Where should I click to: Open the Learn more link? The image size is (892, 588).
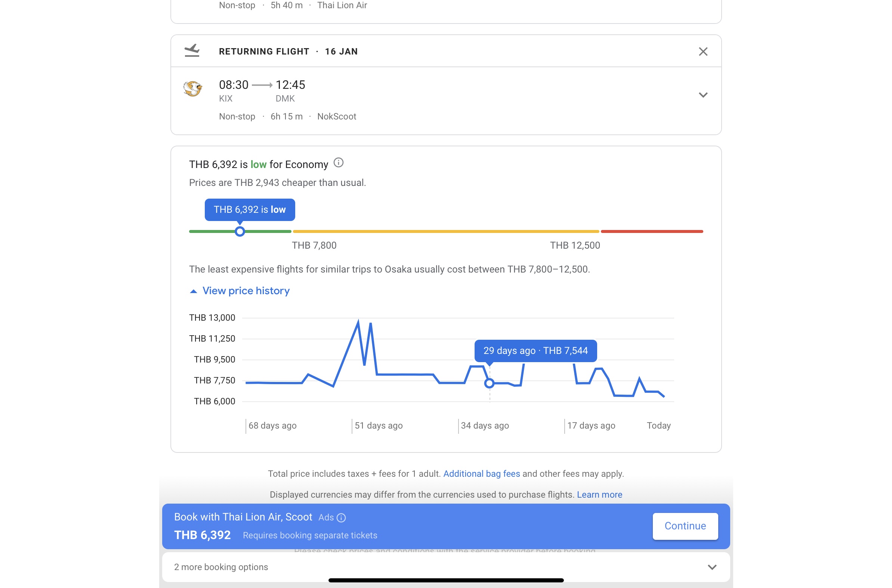[599, 495]
